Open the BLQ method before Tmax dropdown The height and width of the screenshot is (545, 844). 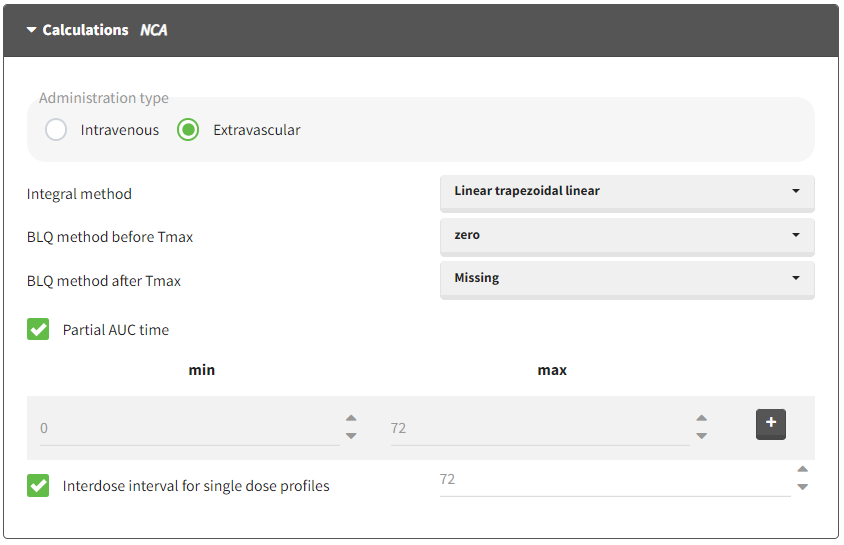[627, 235]
